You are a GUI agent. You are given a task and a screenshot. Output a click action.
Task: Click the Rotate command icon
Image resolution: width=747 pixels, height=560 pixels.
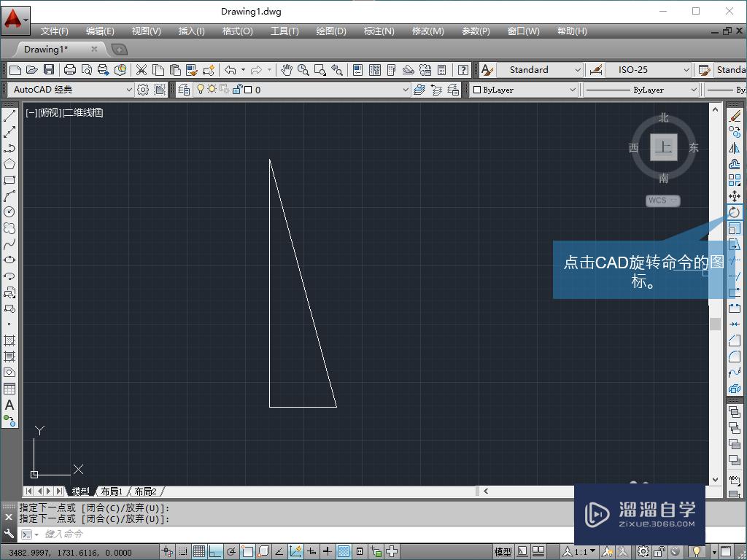[734, 212]
